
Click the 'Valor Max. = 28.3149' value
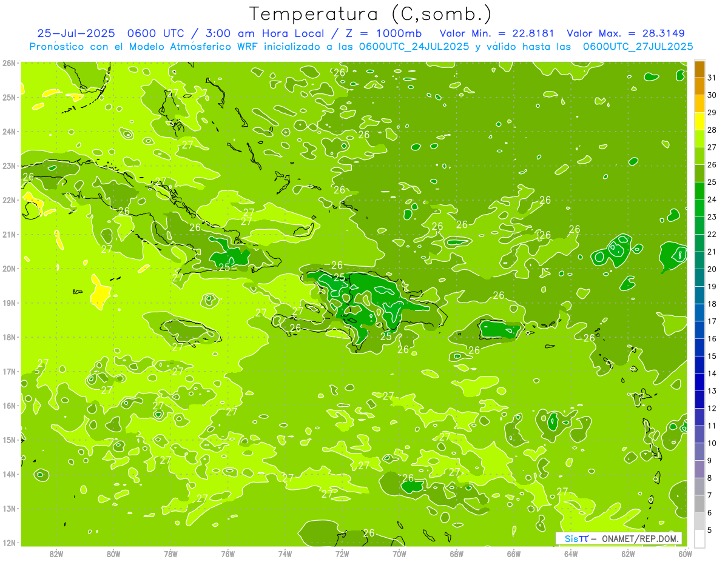[625, 33]
